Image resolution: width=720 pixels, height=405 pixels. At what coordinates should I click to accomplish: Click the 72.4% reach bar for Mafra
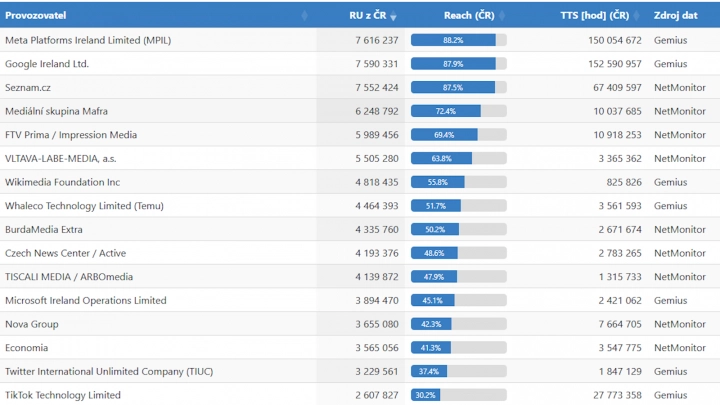[459, 111]
